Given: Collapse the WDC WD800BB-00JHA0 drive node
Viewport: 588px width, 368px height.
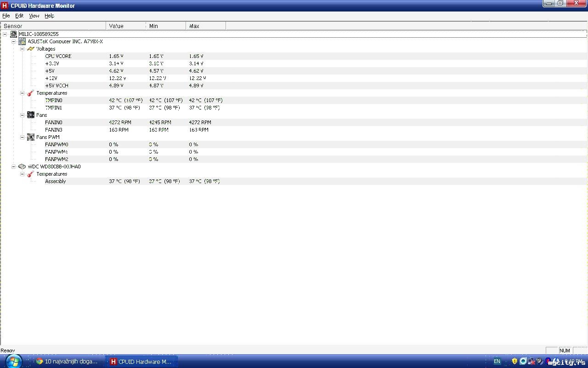Looking at the screenshot, I should coord(14,167).
